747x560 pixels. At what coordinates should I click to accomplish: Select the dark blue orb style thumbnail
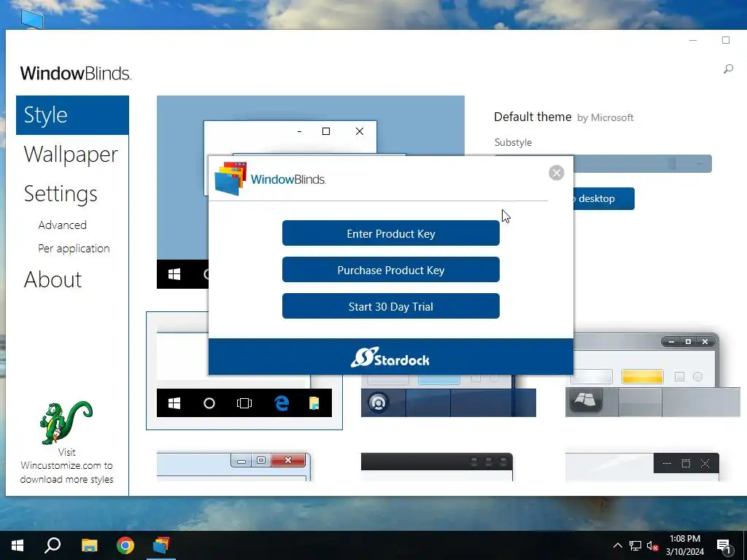coord(449,396)
